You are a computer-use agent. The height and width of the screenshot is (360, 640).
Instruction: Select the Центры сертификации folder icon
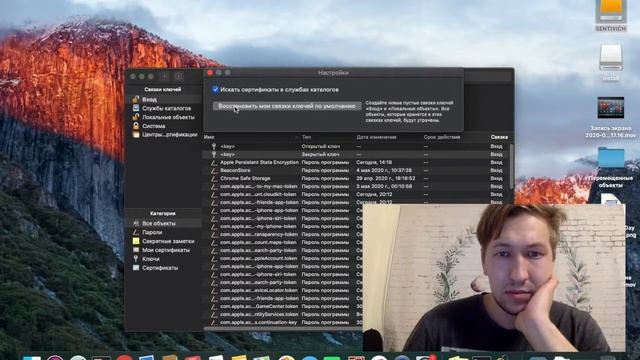(x=136, y=135)
